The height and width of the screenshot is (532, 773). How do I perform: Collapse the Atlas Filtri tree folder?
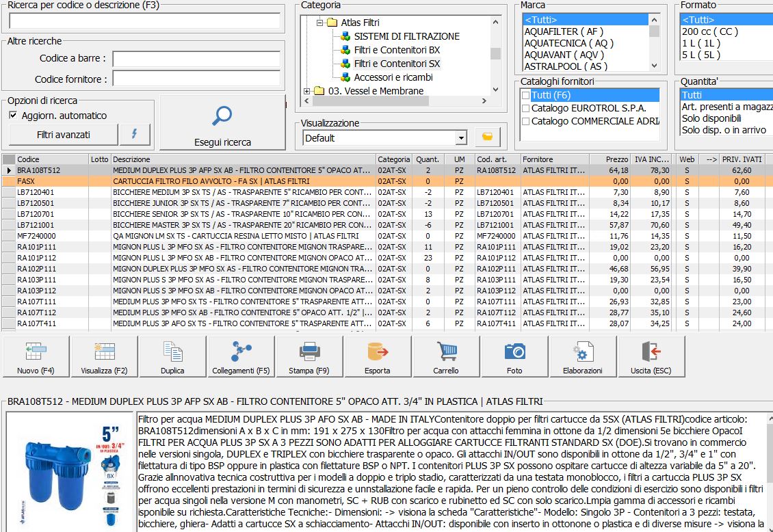[x=319, y=23]
